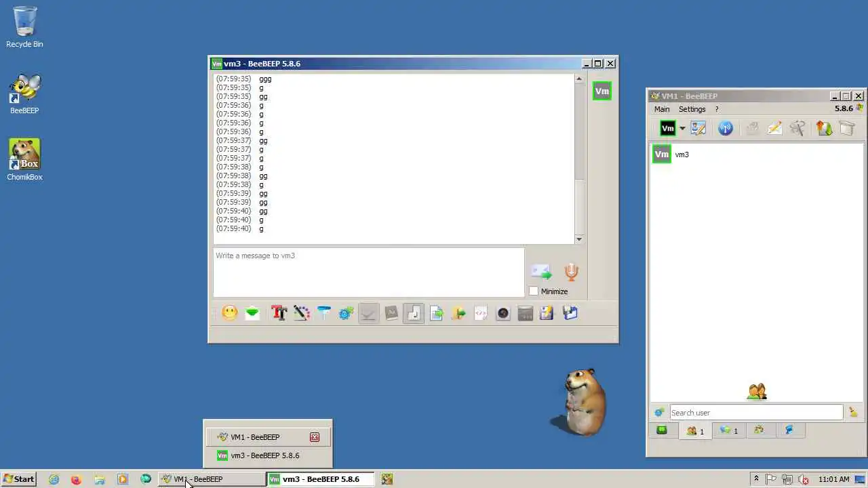
Task: Toggle the spell check button in chat toolbar
Action: click(369, 313)
